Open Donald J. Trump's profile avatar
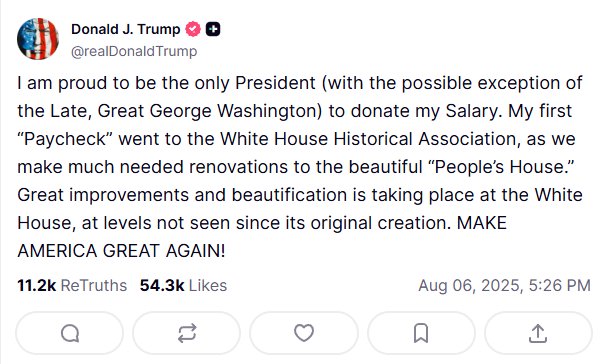Screen dimensions: 605x364 38,39
